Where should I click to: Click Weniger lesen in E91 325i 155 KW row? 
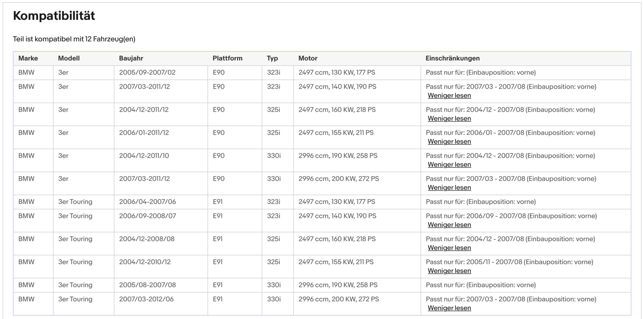point(449,271)
